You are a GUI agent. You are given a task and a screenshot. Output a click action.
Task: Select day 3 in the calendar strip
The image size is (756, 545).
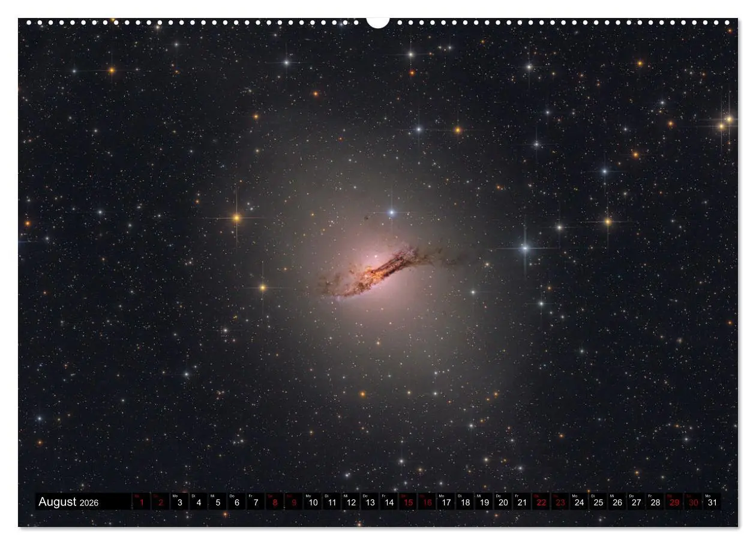(x=179, y=502)
